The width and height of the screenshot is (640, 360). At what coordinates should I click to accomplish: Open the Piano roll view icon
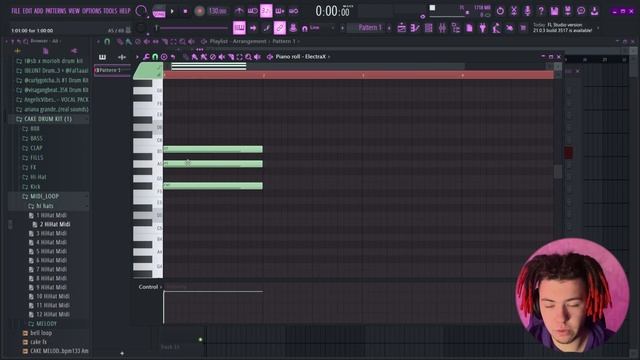(x=415, y=28)
